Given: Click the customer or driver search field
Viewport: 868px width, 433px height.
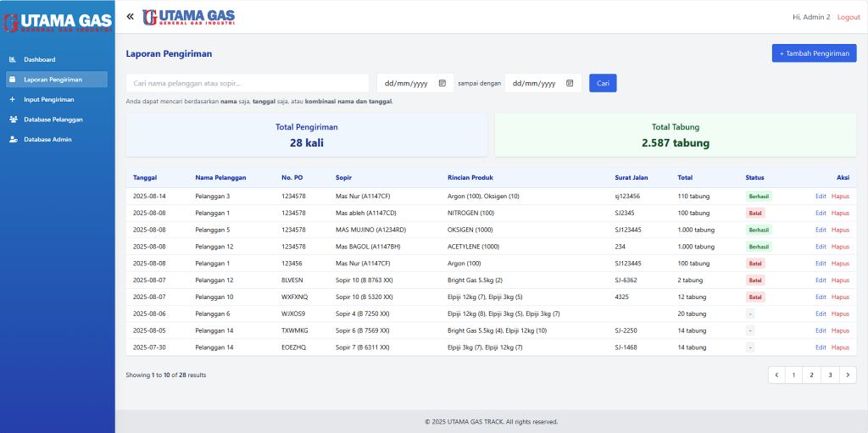Looking at the screenshot, I should pyautogui.click(x=248, y=83).
